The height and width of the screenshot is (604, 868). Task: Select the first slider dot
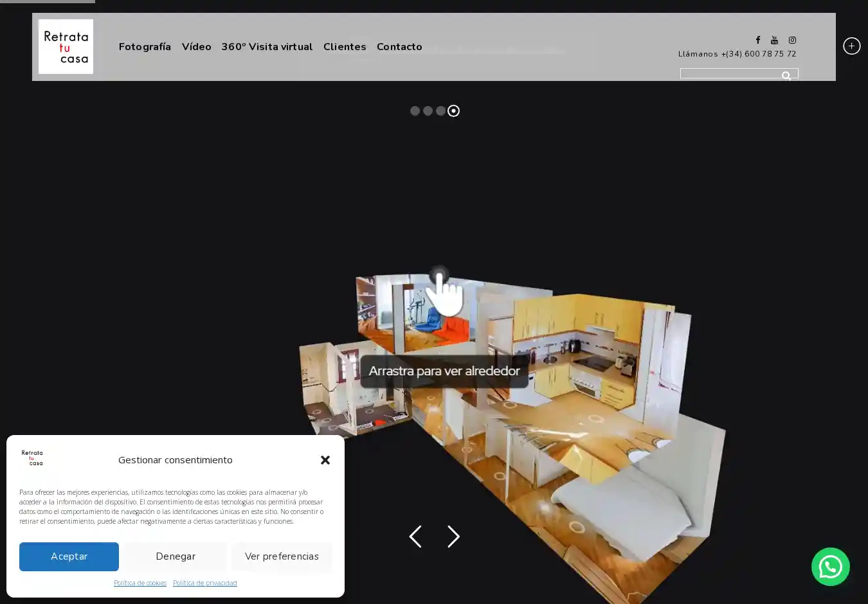click(x=415, y=111)
